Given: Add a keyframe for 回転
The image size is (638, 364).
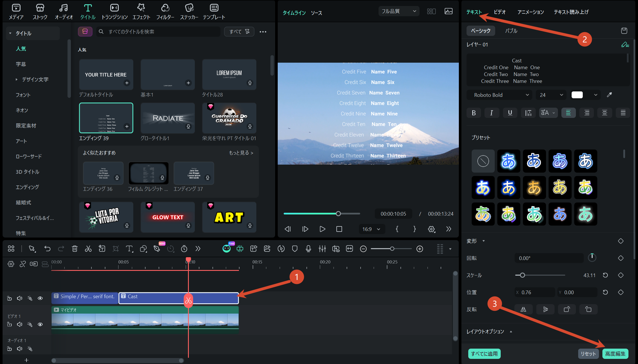Looking at the screenshot, I should (x=621, y=258).
